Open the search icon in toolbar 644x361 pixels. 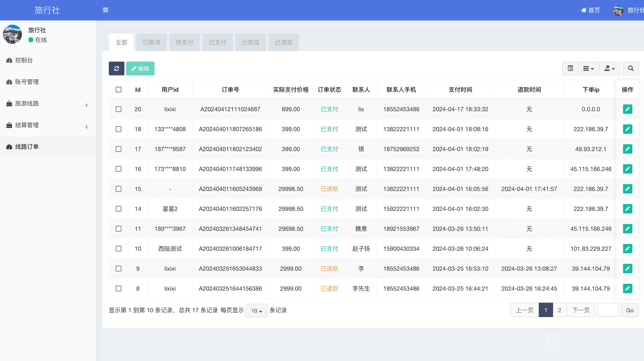tap(630, 68)
